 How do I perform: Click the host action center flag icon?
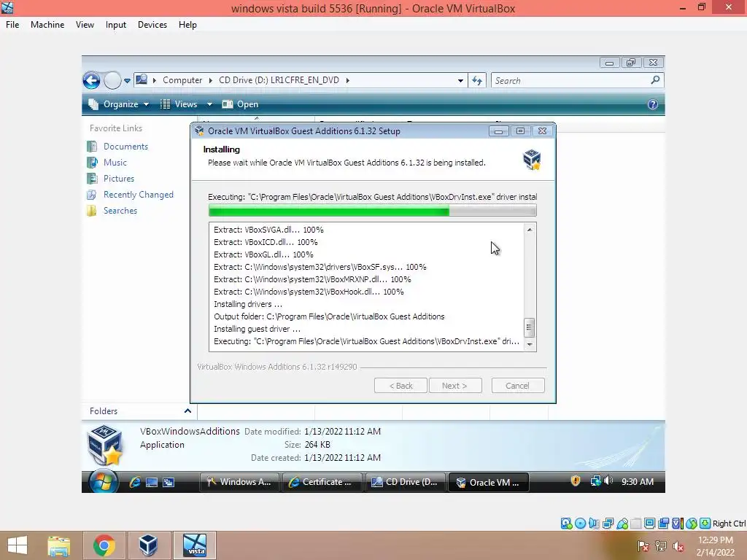643,546
